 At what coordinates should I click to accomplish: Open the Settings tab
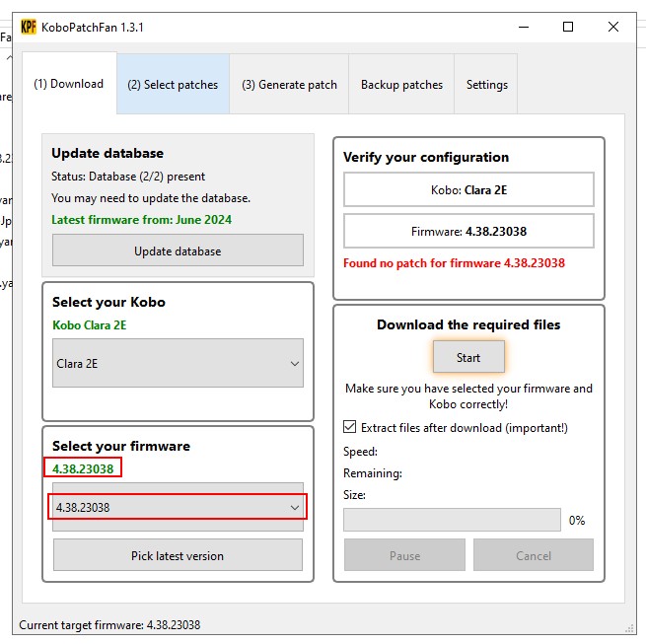click(486, 85)
